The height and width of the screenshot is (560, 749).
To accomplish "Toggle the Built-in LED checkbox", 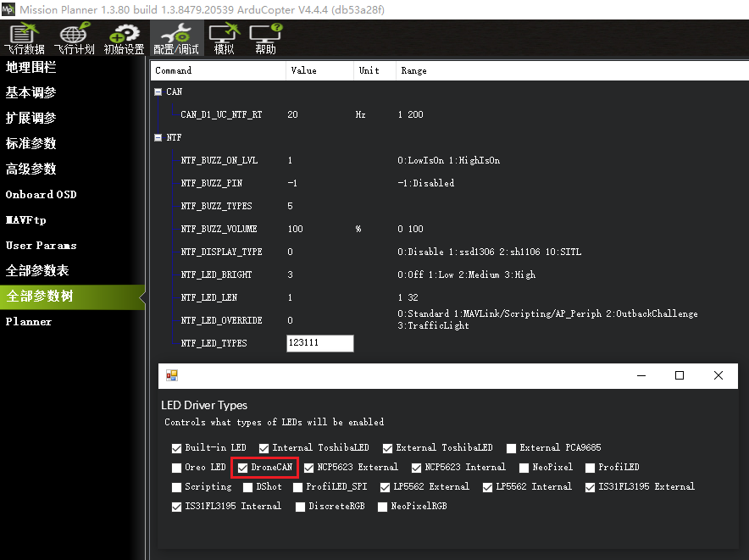I will click(x=177, y=448).
